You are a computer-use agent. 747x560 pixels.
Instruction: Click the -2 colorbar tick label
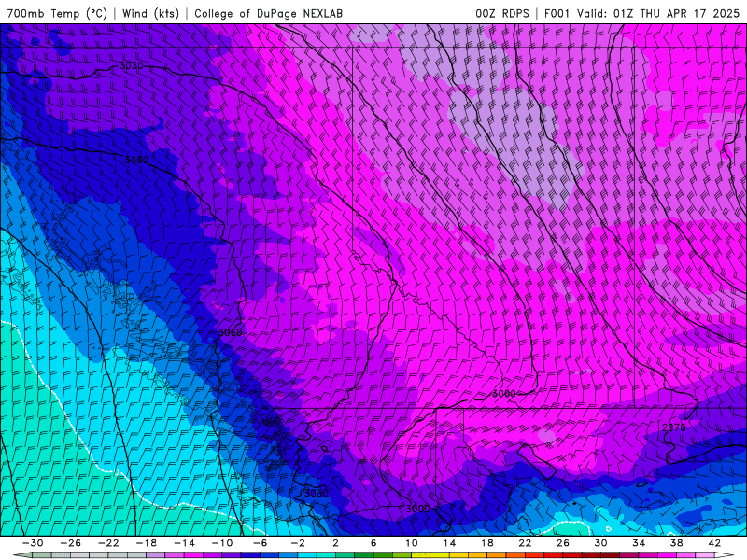[x=298, y=543]
